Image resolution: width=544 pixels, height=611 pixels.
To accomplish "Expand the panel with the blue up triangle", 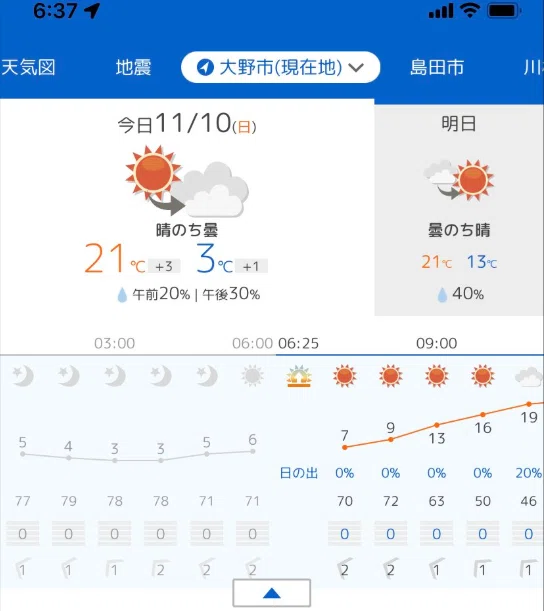I will coord(272,593).
